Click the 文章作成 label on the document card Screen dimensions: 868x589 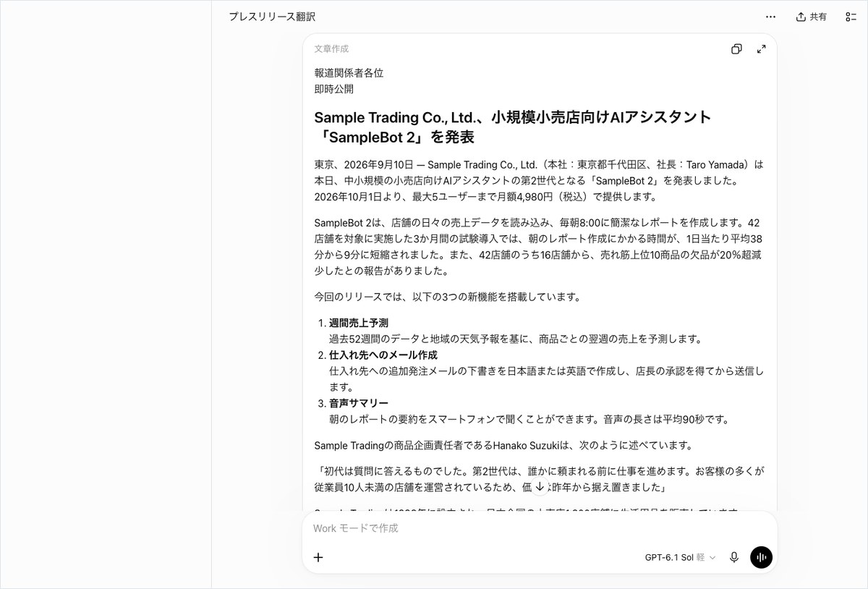point(331,48)
